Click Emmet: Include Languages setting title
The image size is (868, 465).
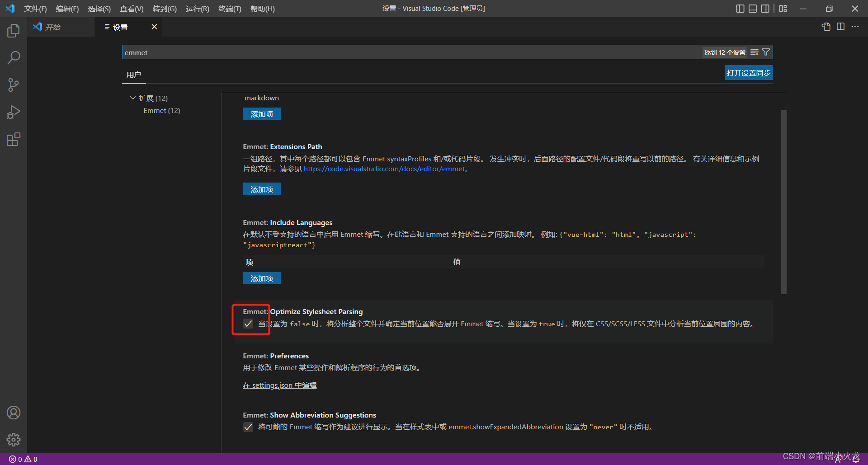(288, 223)
